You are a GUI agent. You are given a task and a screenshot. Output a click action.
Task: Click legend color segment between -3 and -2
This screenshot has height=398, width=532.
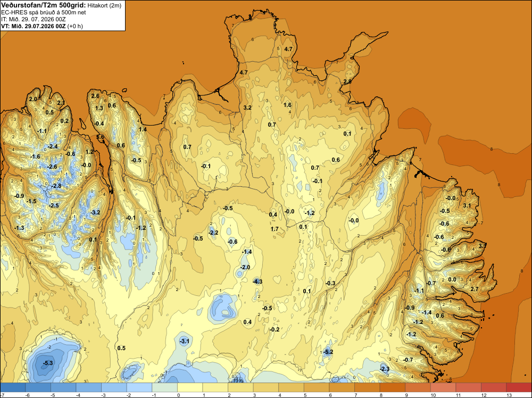tap(114, 387)
